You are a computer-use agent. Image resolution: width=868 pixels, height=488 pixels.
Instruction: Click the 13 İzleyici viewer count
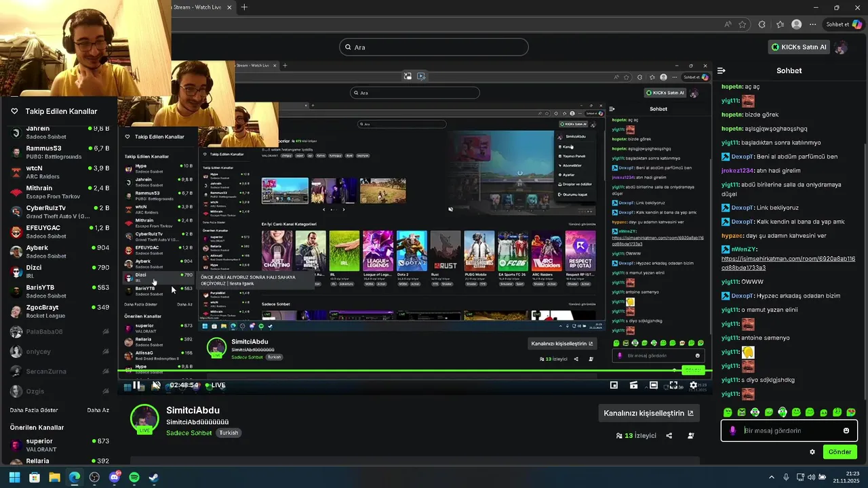(x=636, y=436)
